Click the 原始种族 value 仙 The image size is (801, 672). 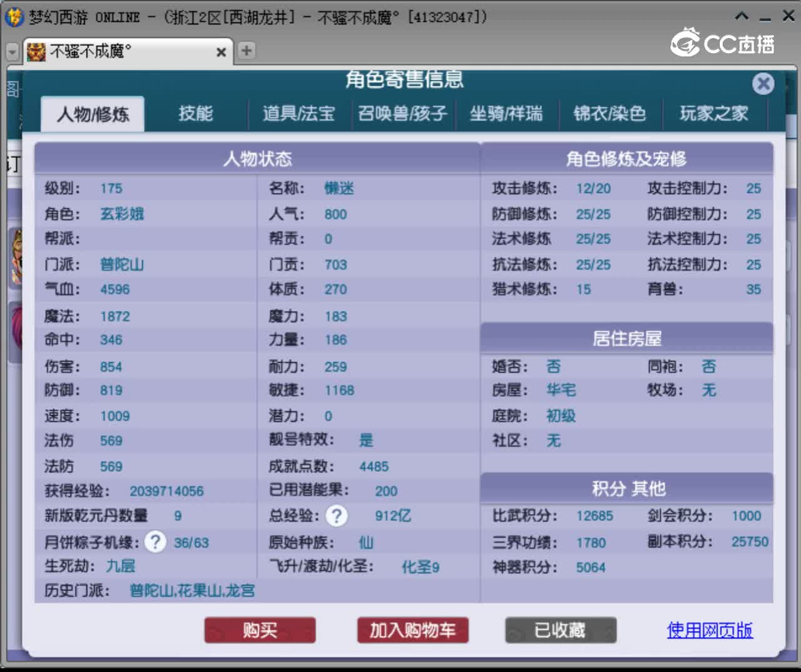click(x=366, y=542)
